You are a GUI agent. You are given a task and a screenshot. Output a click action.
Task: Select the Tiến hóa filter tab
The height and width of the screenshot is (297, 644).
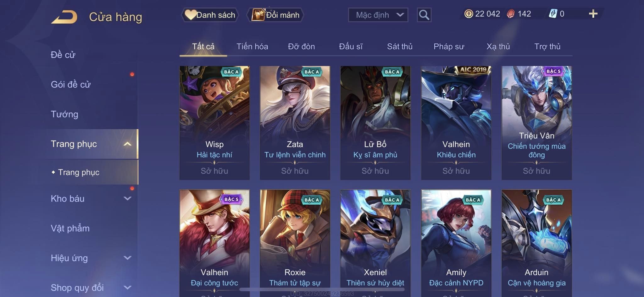[252, 46]
